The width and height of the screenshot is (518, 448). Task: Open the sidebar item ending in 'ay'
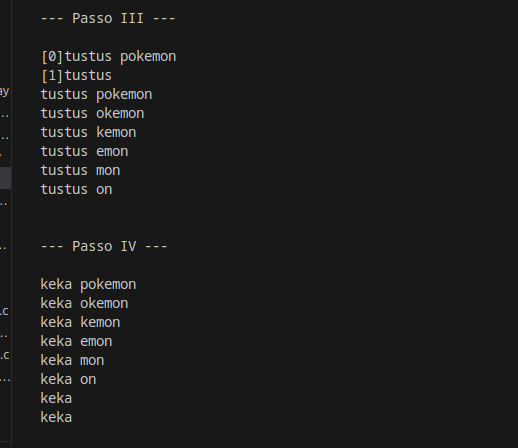[x=5, y=91]
